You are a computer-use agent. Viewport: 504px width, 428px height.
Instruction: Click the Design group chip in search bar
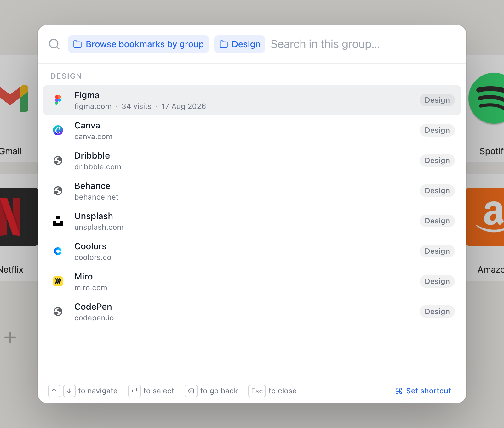click(x=240, y=44)
